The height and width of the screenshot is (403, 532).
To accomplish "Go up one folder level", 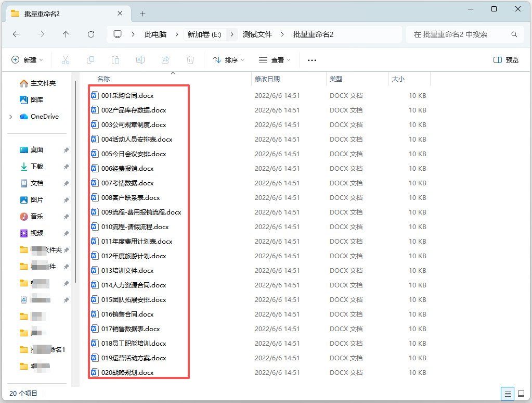I will tap(66, 34).
